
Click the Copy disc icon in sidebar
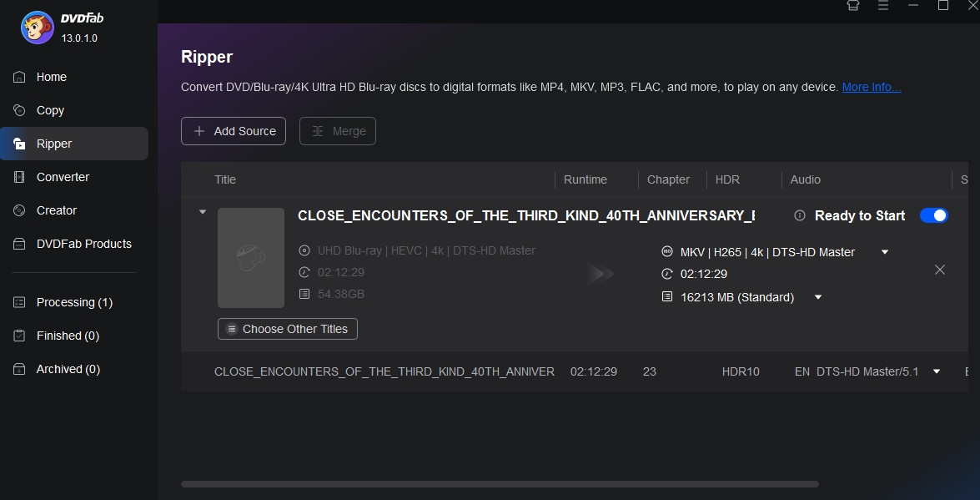point(19,110)
